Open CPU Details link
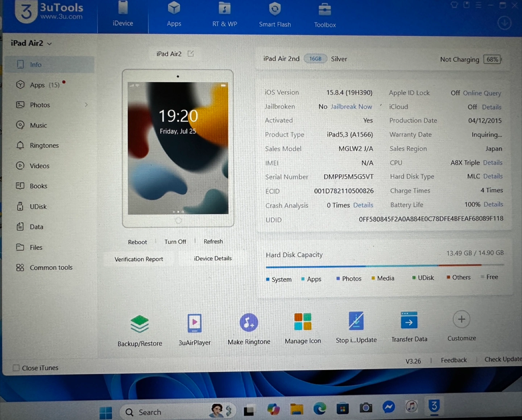522x420 pixels. pyautogui.click(x=493, y=163)
